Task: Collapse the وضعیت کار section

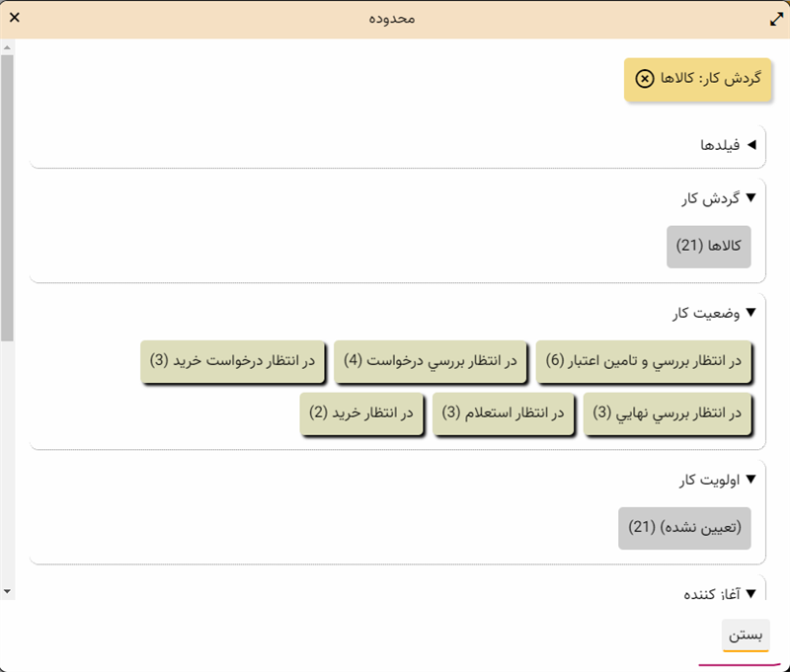Action: (750, 313)
